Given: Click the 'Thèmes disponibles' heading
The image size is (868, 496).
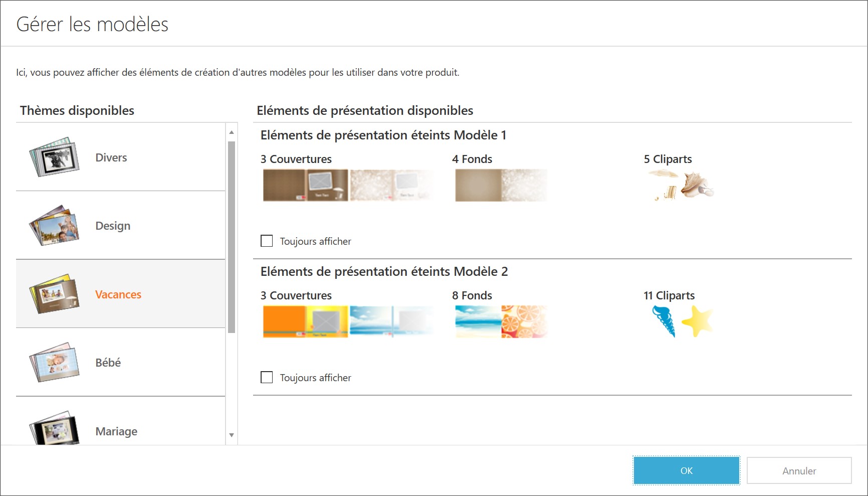Looking at the screenshot, I should pos(77,110).
